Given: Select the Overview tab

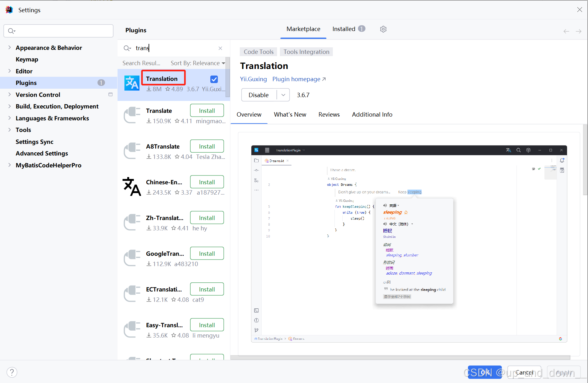Looking at the screenshot, I should tap(249, 115).
